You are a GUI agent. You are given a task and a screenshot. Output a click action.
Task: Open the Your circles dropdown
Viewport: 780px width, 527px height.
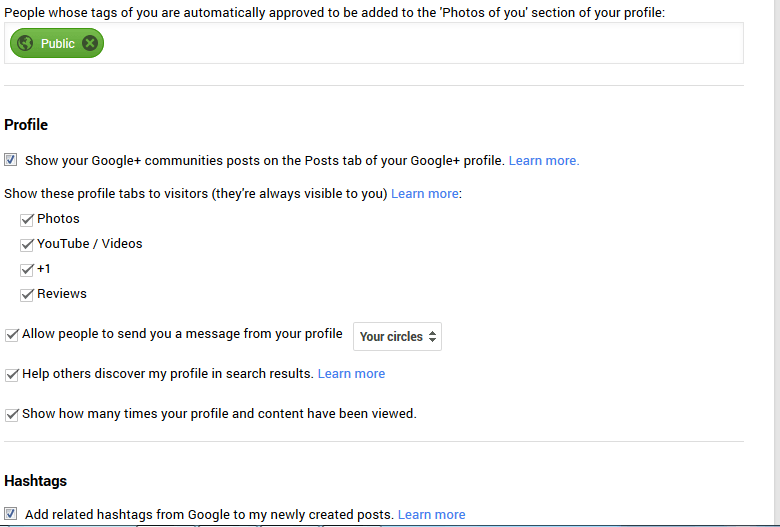coord(397,336)
